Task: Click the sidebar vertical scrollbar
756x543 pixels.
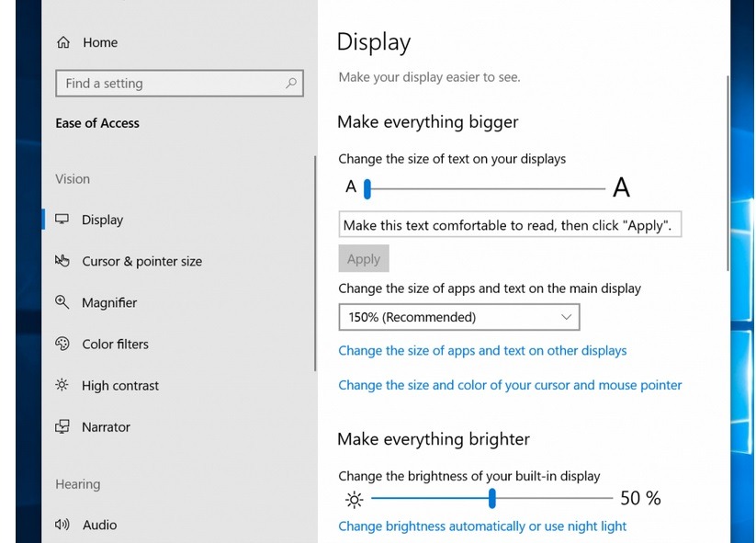Action: point(315,264)
